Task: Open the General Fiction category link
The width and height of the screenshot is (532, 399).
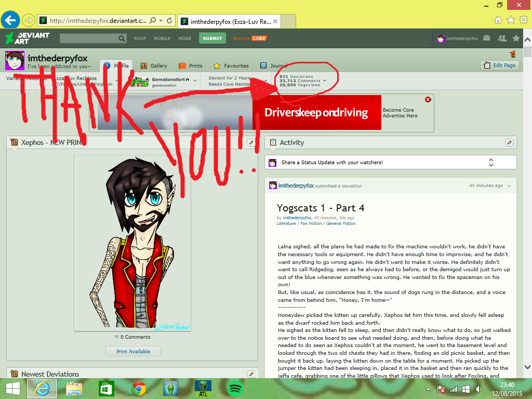Action: coord(341,223)
